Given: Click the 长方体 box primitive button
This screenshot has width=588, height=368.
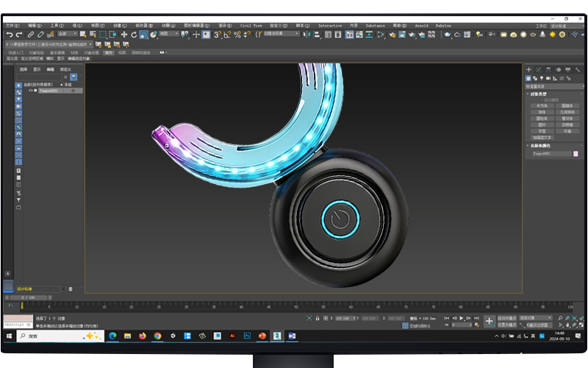Looking at the screenshot, I should point(541,105).
